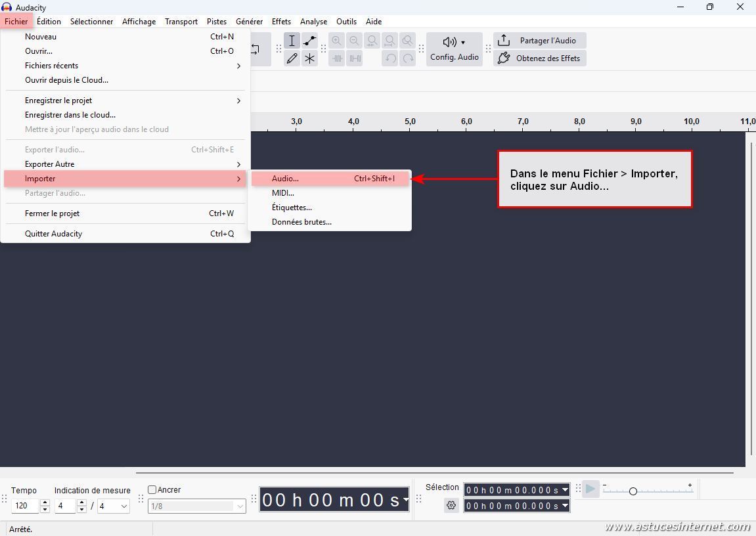Select the Multi-tool asterisk icon
The height and width of the screenshot is (536, 756).
click(x=309, y=58)
